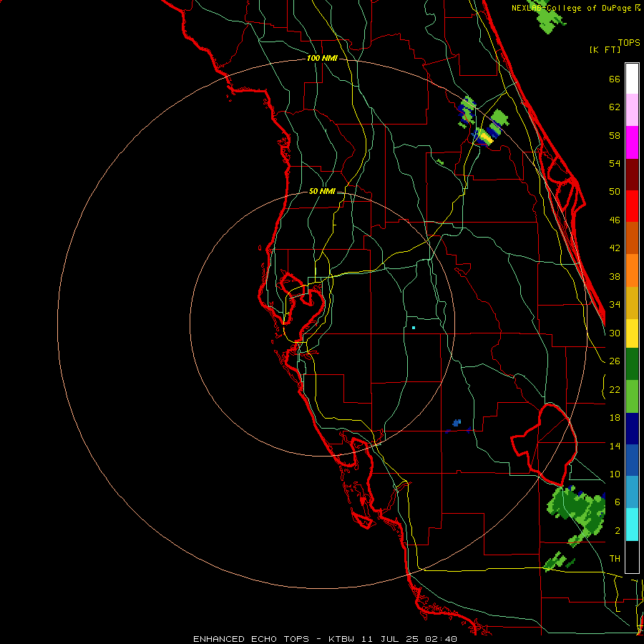Click the light pink legend swatch
The image size is (644, 644).
click(x=632, y=109)
